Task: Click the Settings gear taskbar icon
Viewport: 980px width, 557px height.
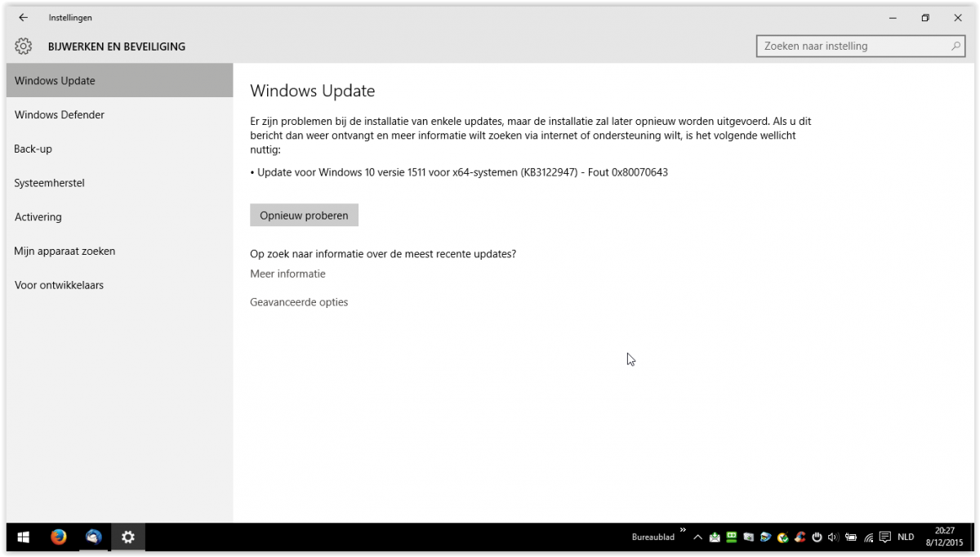Action: click(128, 537)
